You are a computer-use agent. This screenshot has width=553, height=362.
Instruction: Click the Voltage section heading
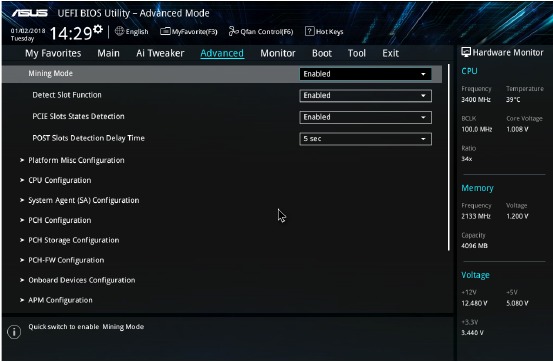[x=475, y=275]
